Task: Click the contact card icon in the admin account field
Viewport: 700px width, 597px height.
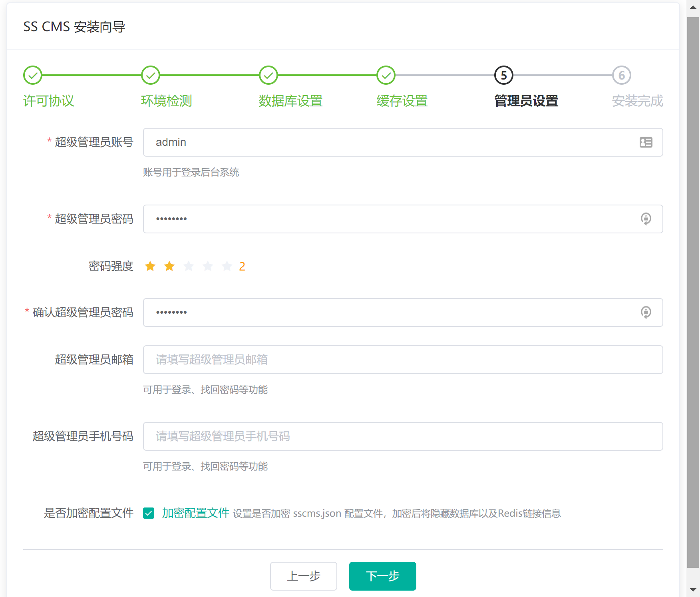Action: (x=647, y=142)
